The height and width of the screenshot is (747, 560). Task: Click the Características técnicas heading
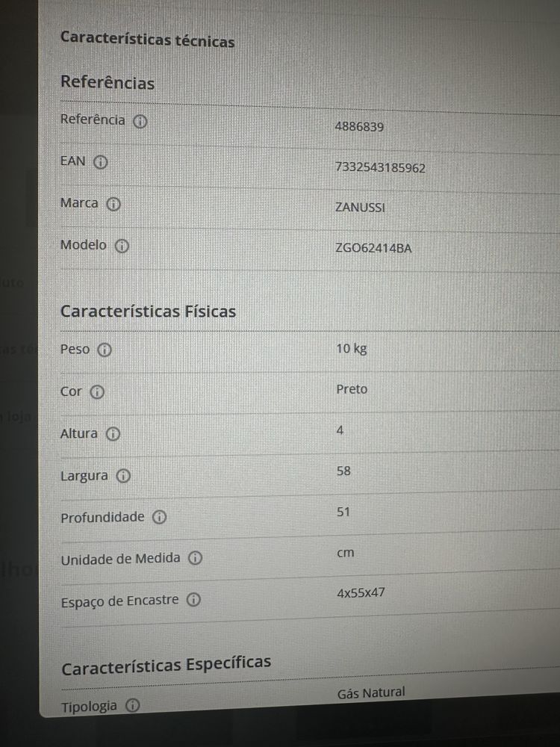coord(148,40)
